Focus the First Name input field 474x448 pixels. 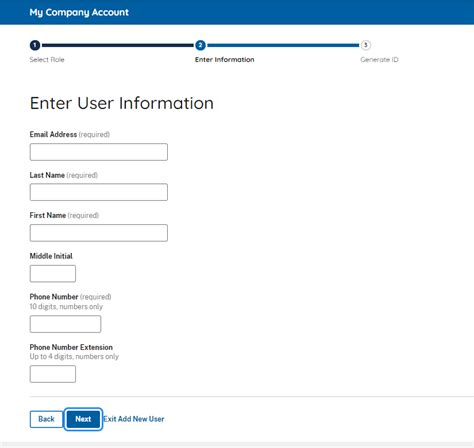[99, 233]
